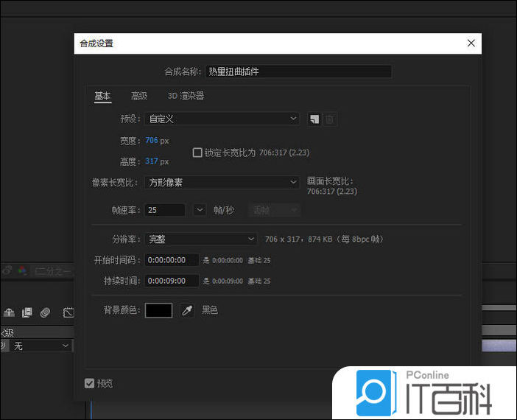Viewport: 517px width, 420px height.
Task: Click the 合成名称 text field
Action: [x=299, y=71]
